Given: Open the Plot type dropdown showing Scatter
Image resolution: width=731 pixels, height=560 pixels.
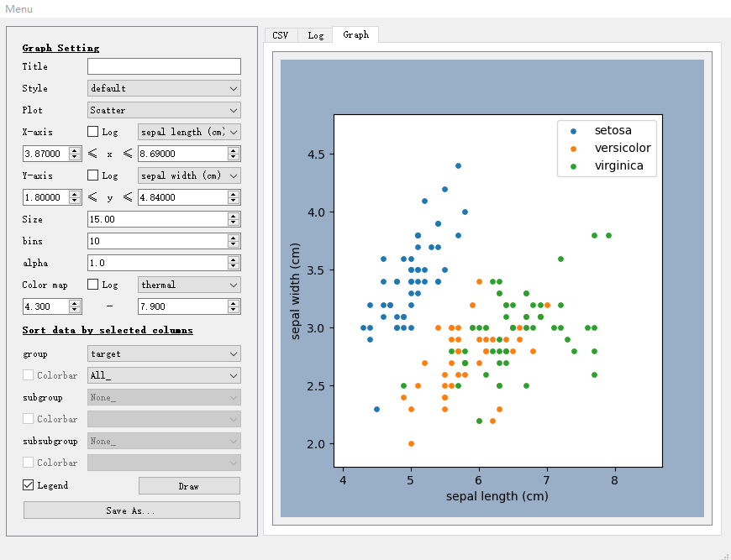Looking at the screenshot, I should click(164, 110).
